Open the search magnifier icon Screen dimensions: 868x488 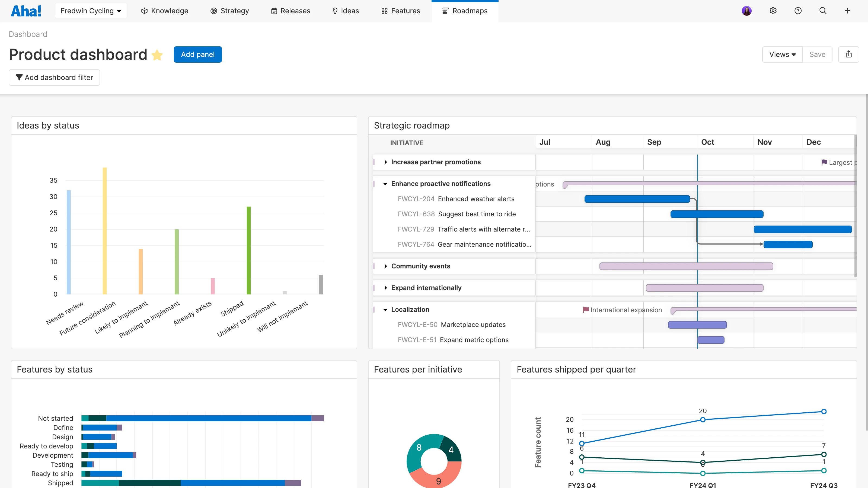pos(823,11)
